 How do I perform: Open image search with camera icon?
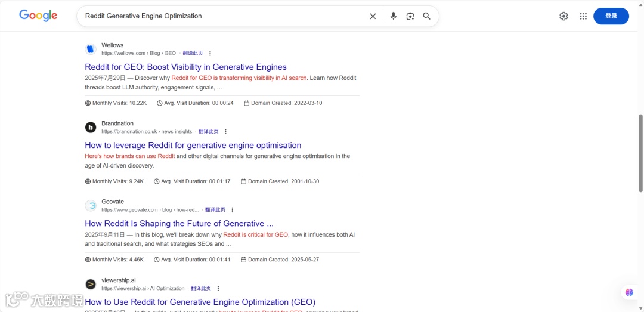pyautogui.click(x=410, y=16)
